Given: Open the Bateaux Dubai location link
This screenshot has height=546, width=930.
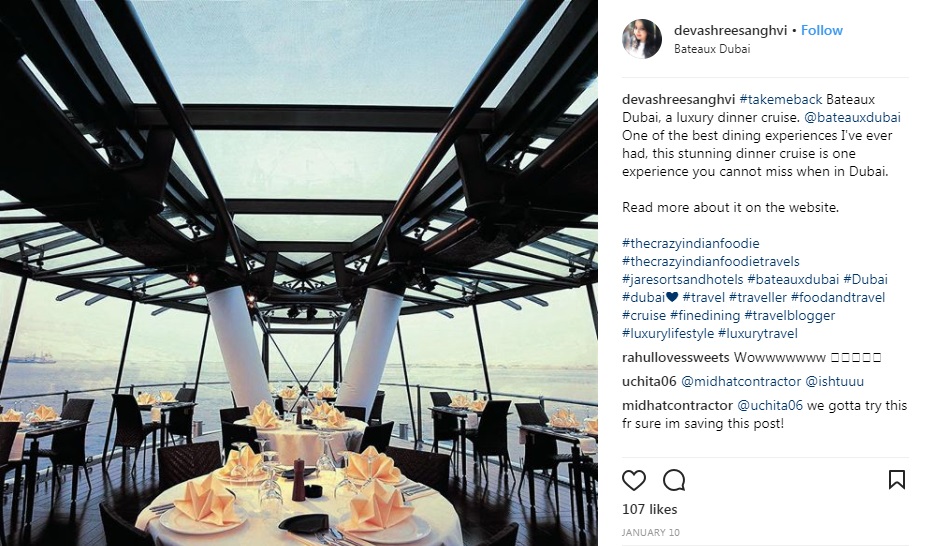Looking at the screenshot, I should 712,49.
